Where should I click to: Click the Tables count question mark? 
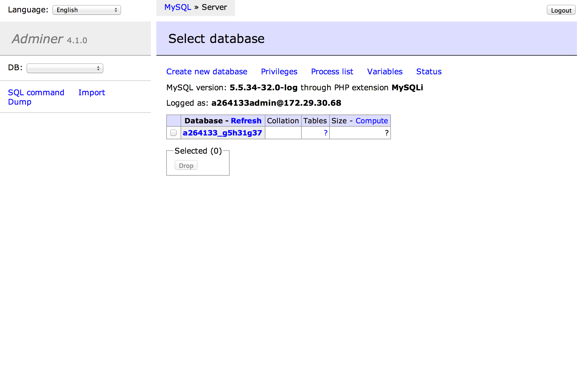pyautogui.click(x=325, y=133)
